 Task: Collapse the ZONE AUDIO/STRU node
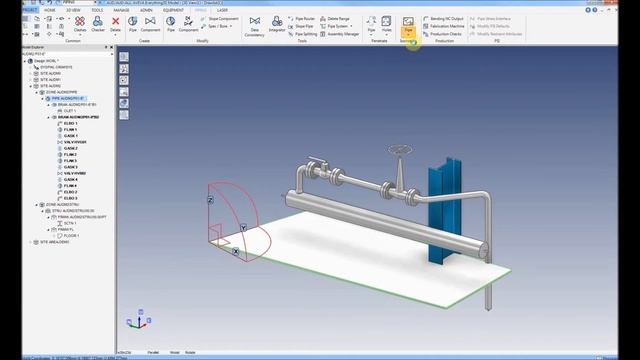click(x=37, y=204)
